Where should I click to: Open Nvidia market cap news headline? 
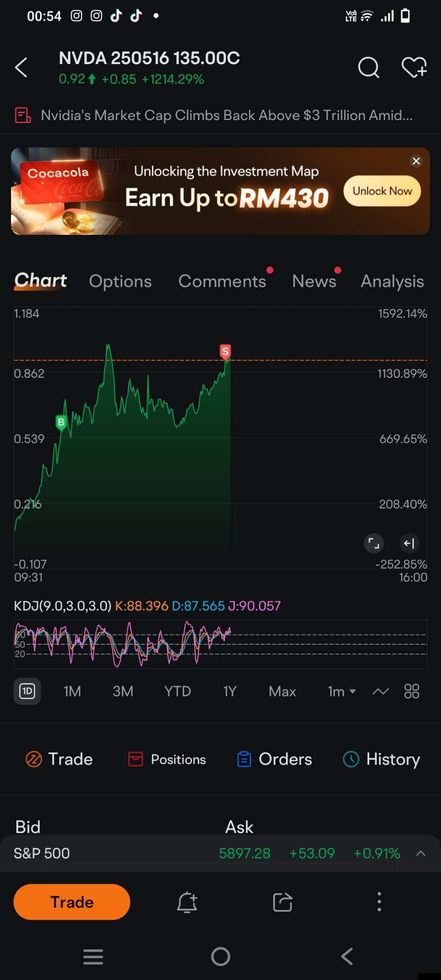227,115
